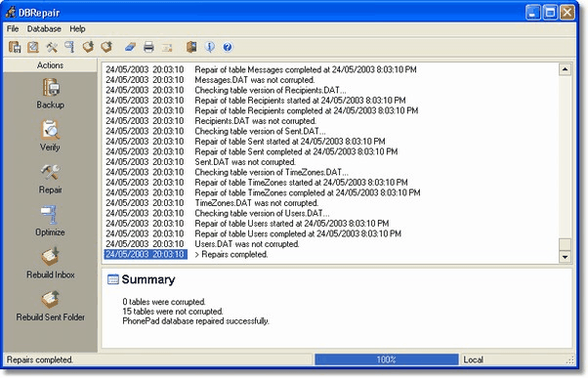Click the log scrollbar thumb
The image size is (588, 378).
pos(565,244)
